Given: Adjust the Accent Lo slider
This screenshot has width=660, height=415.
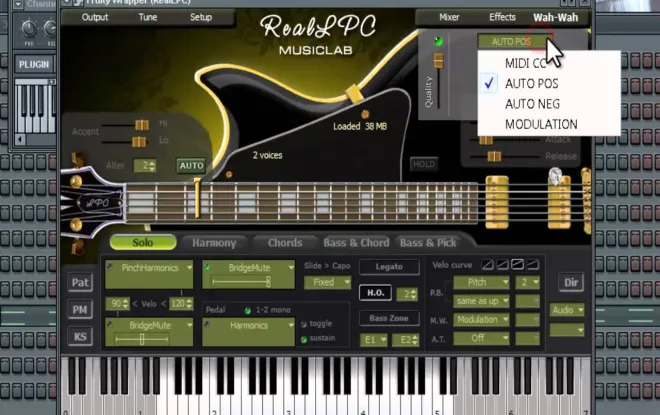Looking at the screenshot, I should 139,142.
